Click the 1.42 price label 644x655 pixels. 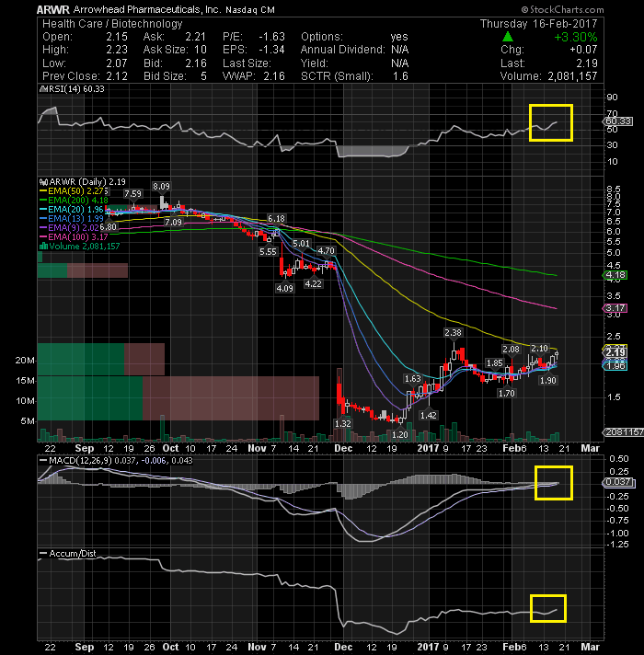tap(429, 415)
